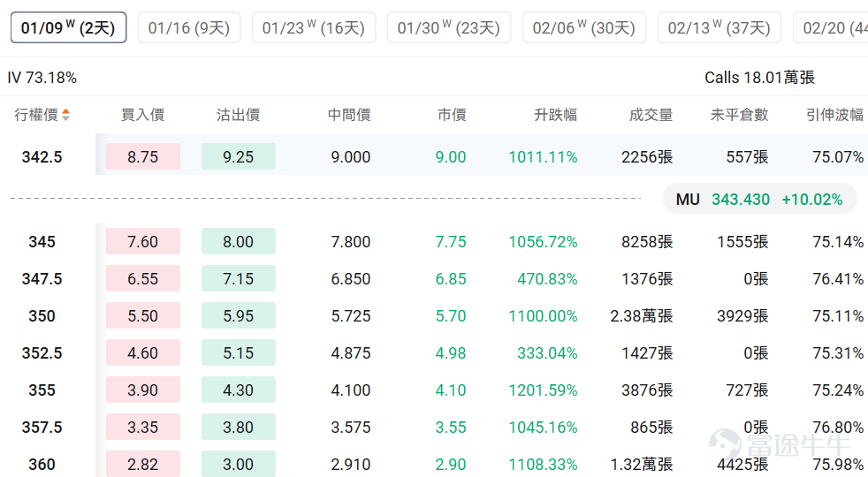Viewport: 868px width, 477px height.
Task: Click implied volatility 76.41% cell
Action: click(x=838, y=278)
